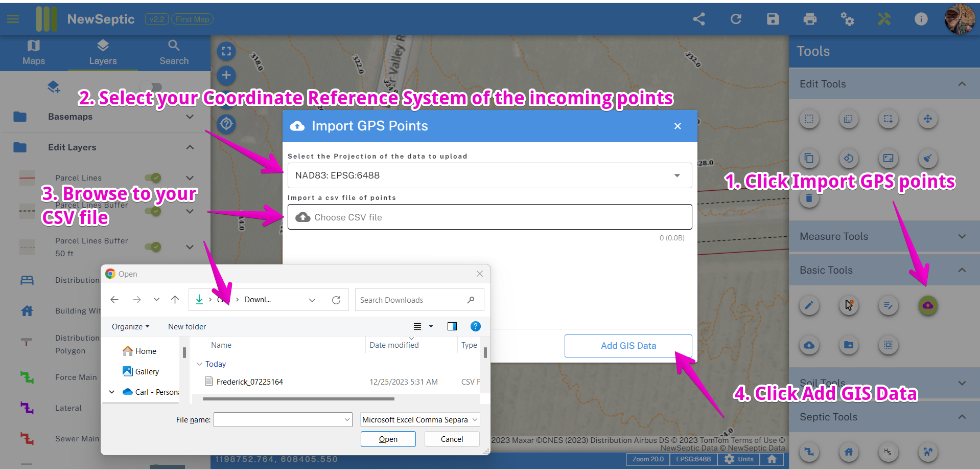
Task: Expand the Basemaps group
Action: coord(190,117)
